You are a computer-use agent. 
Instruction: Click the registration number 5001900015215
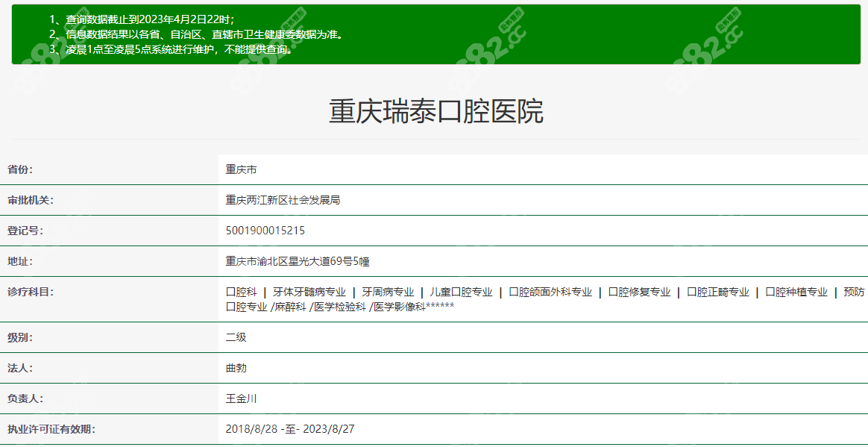265,231
